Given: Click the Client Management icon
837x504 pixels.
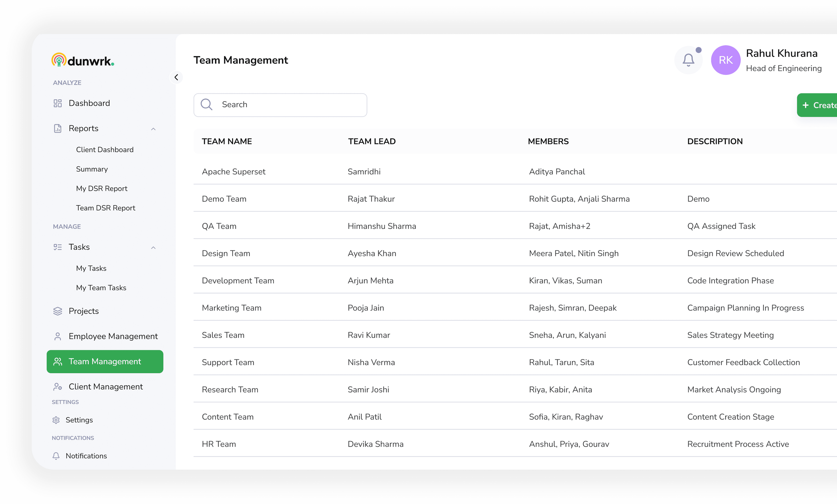Looking at the screenshot, I should (x=57, y=387).
